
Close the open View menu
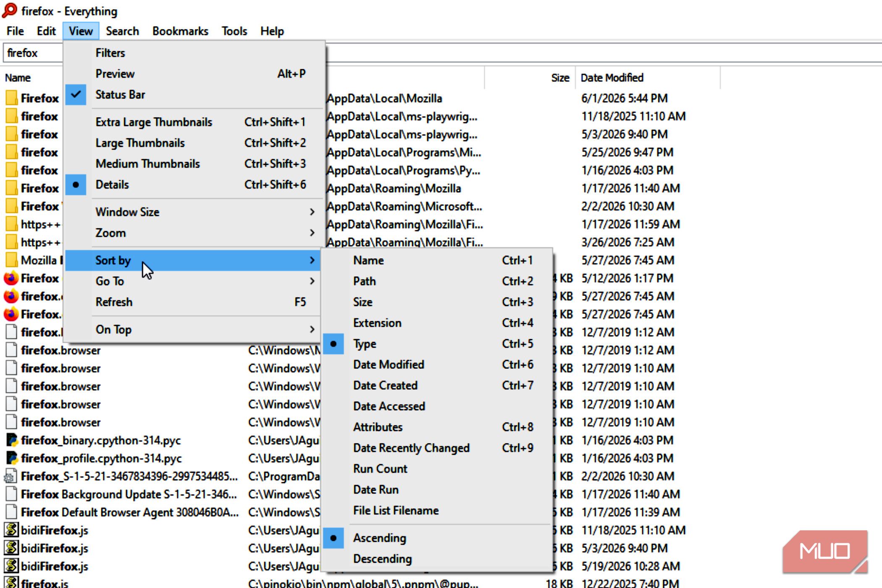click(x=81, y=31)
